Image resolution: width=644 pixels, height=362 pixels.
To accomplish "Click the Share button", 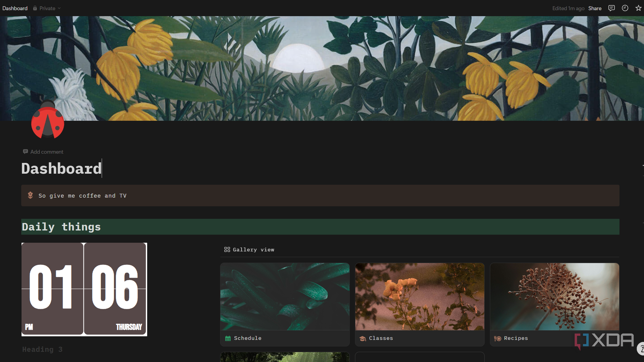I will 595,8.
